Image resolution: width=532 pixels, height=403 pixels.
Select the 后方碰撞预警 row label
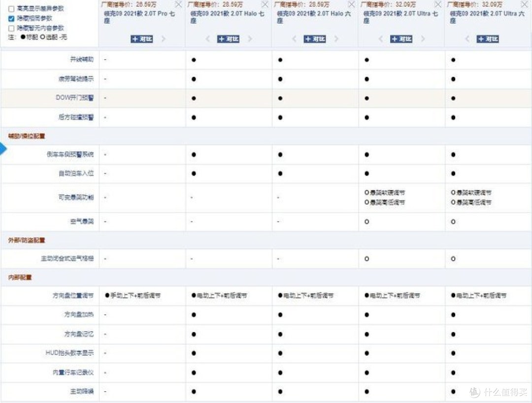click(76, 117)
